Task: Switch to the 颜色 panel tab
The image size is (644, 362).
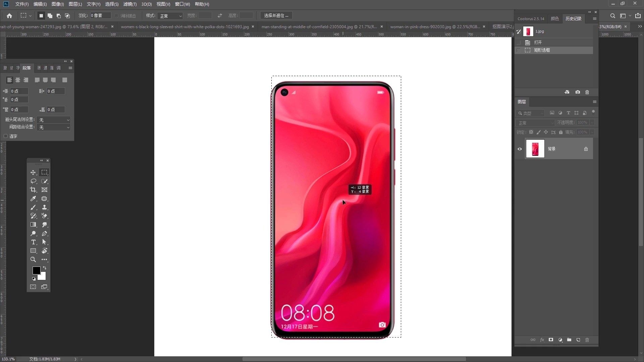Action: pos(555,19)
